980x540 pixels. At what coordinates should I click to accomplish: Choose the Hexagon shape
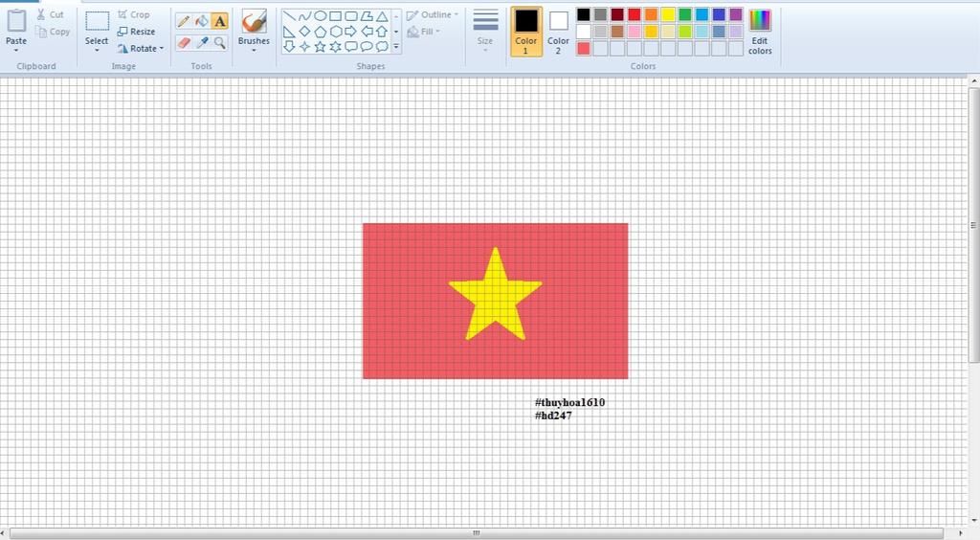tap(336, 32)
